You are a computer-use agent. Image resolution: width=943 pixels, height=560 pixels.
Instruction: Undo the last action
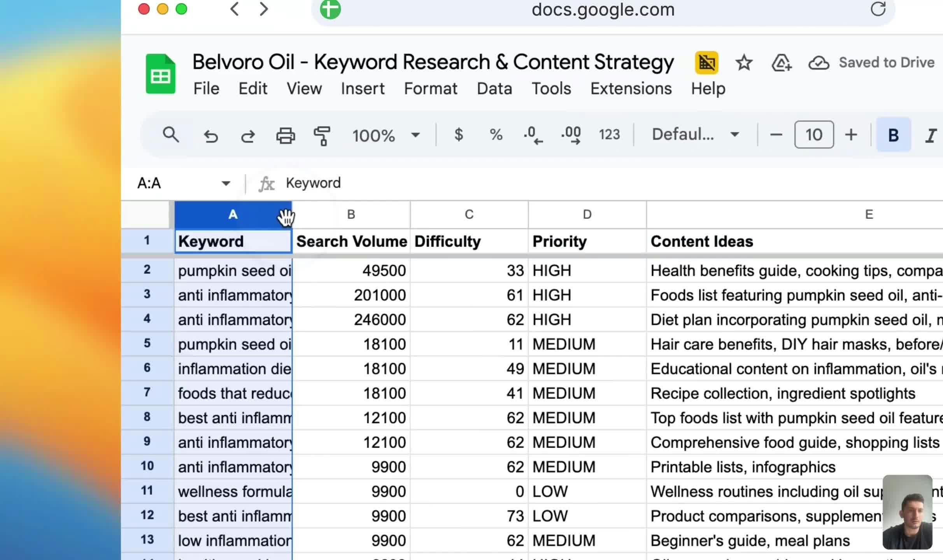click(x=211, y=136)
